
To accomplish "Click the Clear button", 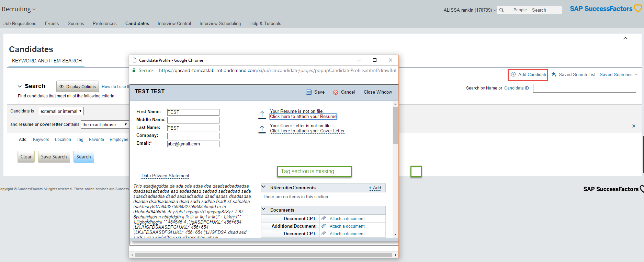I will (x=26, y=157).
